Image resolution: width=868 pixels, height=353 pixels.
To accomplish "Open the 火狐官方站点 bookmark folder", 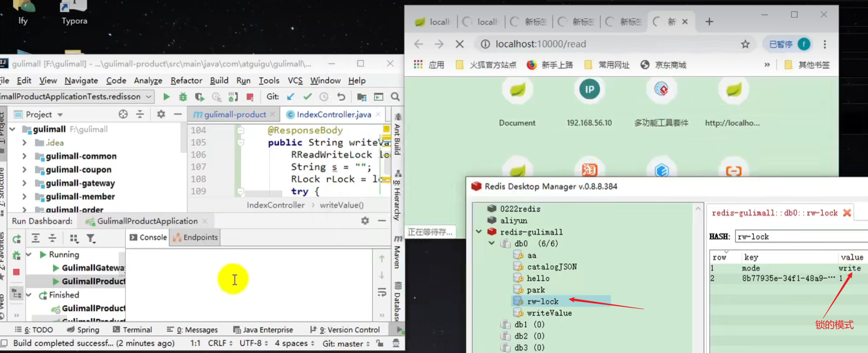I will pyautogui.click(x=486, y=65).
